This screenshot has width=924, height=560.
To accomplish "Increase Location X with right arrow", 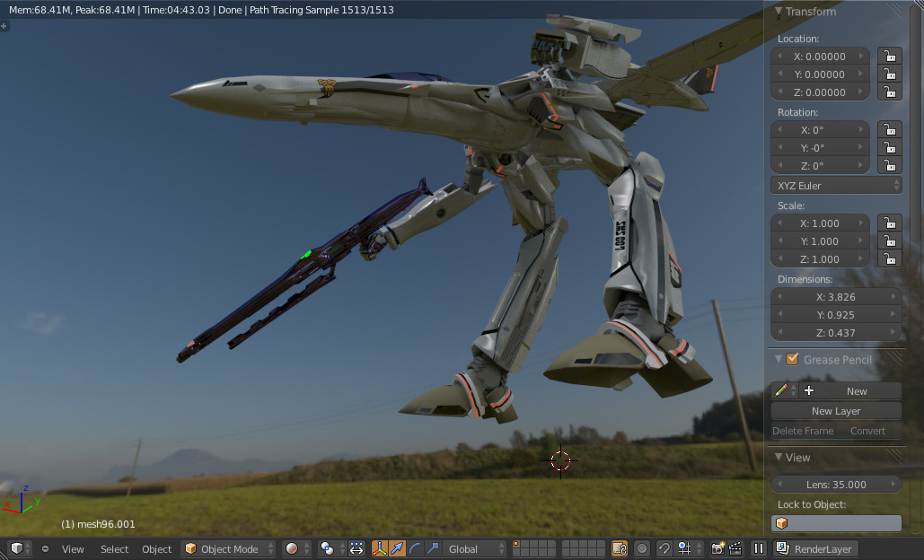I will point(861,57).
